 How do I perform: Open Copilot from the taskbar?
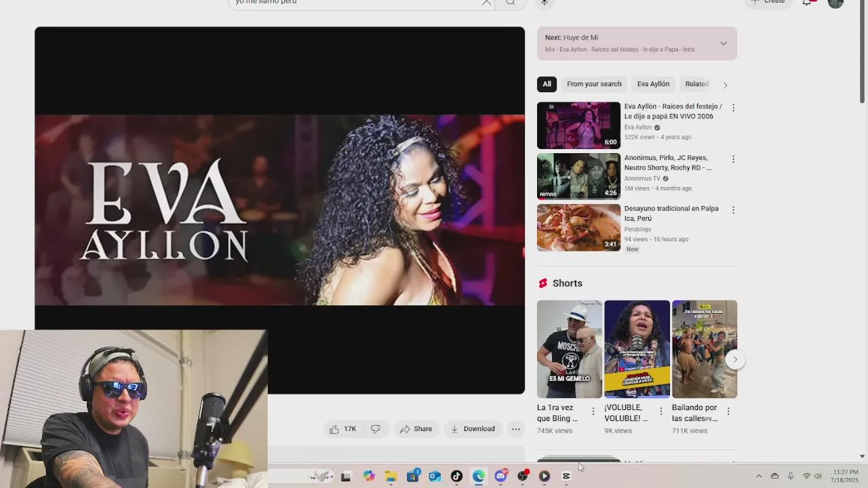369,476
